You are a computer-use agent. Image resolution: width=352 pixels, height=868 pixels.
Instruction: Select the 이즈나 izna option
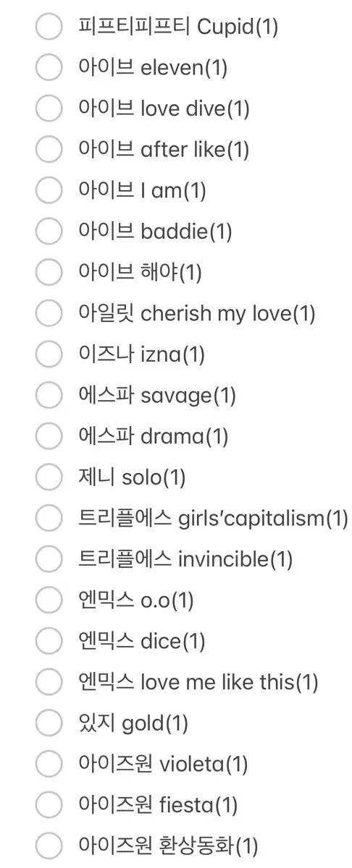pyautogui.click(x=49, y=354)
